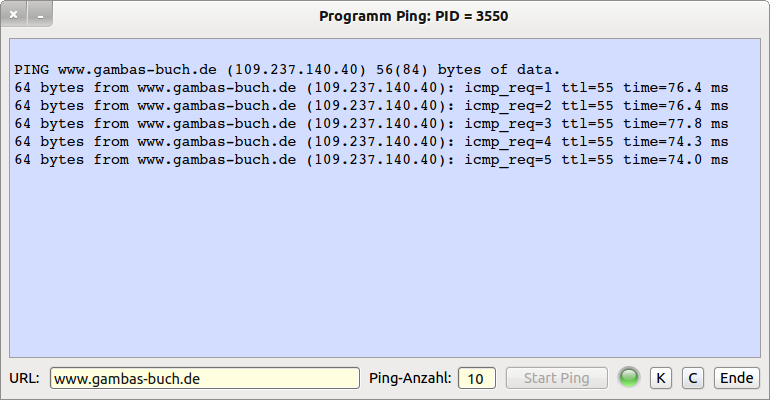
Task: Click the last output line with time=74.0 ms
Action: (370, 160)
